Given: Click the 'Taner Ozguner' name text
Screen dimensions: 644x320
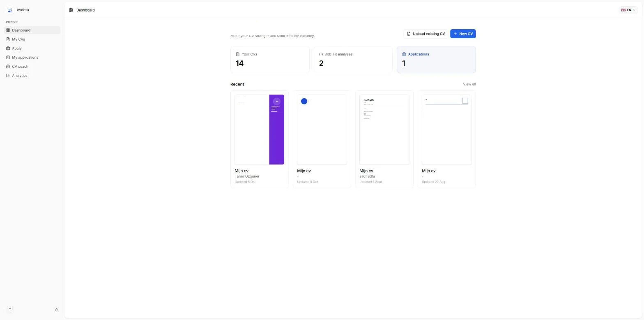Looking at the screenshot, I should click(247, 176).
